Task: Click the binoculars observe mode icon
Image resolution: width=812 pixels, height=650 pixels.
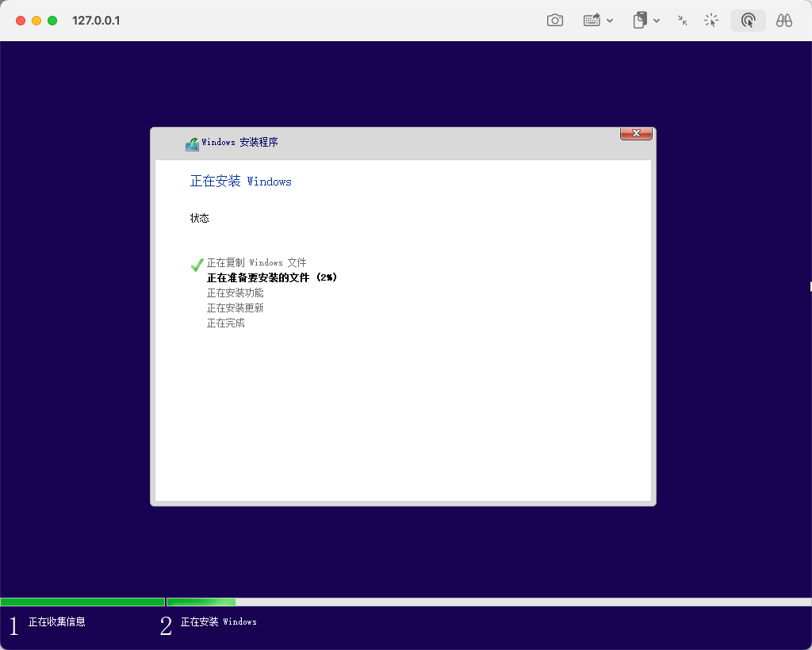Action: point(784,21)
